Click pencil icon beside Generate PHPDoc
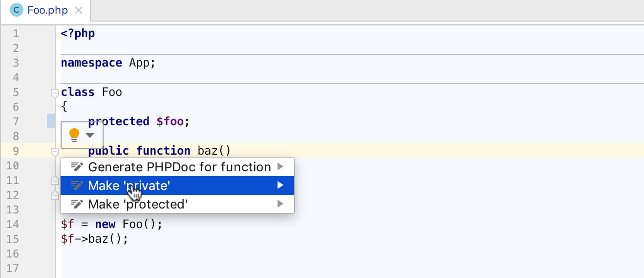The width and height of the screenshot is (644, 278). (x=77, y=167)
